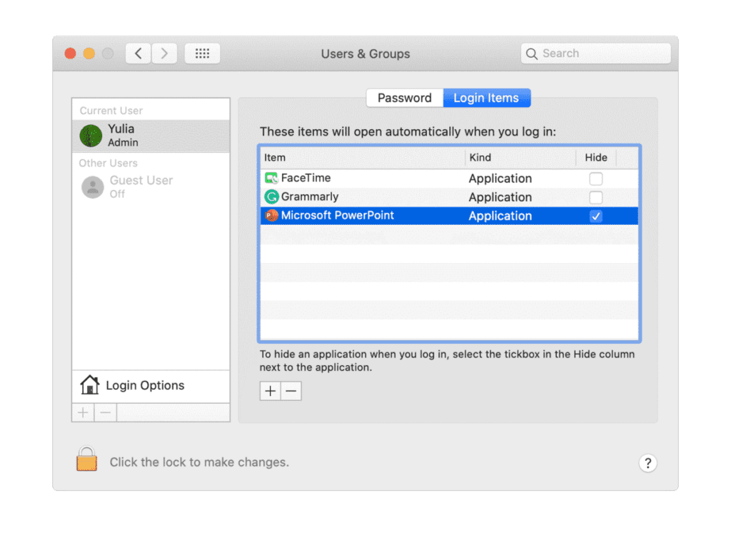Open help with the question mark button

click(x=647, y=463)
